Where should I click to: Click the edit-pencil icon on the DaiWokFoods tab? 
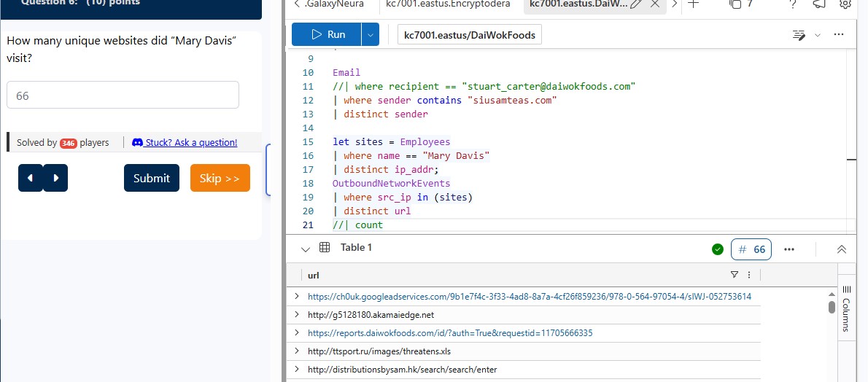click(x=635, y=4)
